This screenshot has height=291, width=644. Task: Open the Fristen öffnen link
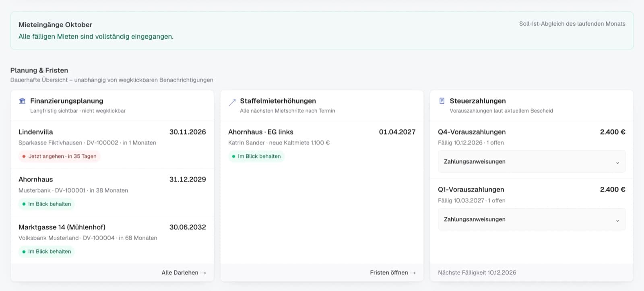(x=393, y=272)
